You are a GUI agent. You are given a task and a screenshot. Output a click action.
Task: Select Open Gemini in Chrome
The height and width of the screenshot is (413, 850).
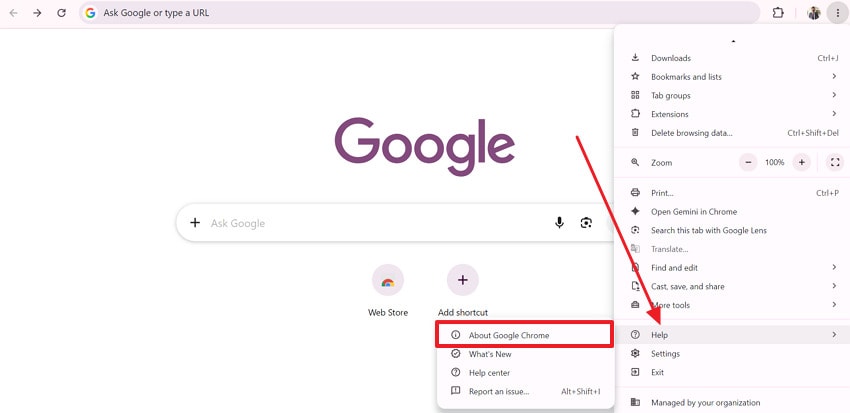pos(733,211)
